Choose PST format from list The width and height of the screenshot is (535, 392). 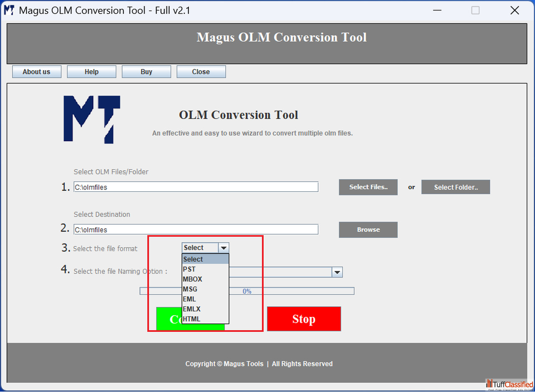point(205,269)
